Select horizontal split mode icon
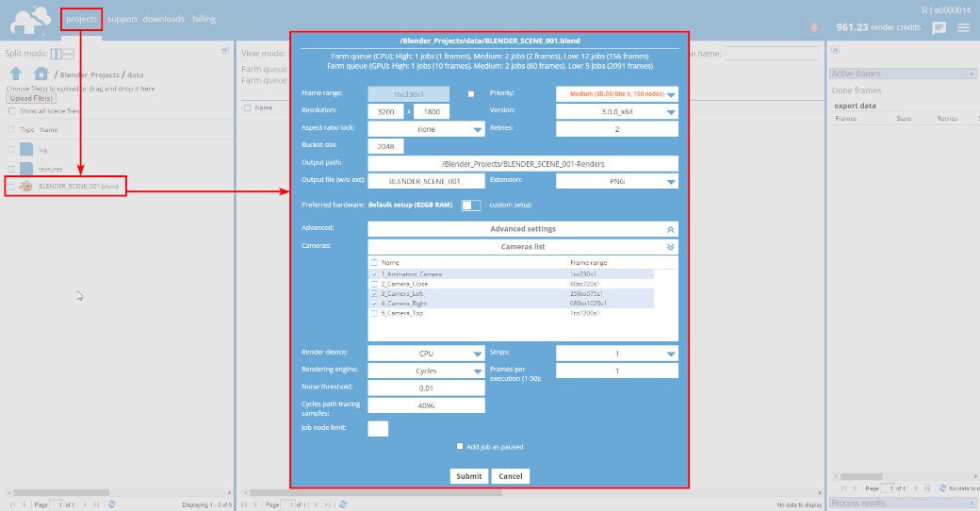Screen dimensions: 980x511 pos(68,54)
